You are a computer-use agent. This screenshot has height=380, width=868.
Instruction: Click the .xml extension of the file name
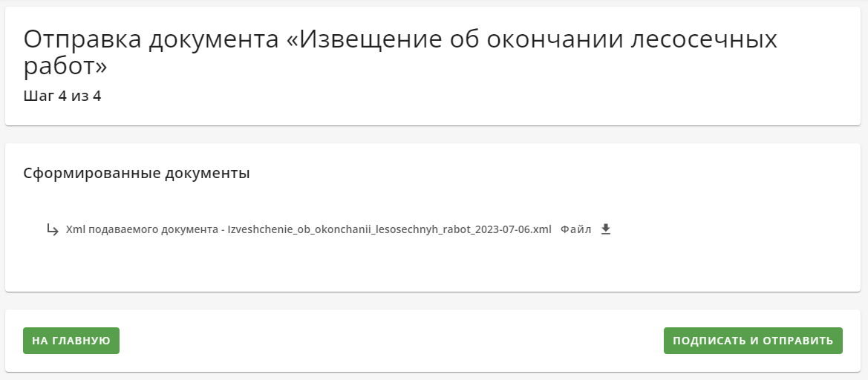[543, 229]
